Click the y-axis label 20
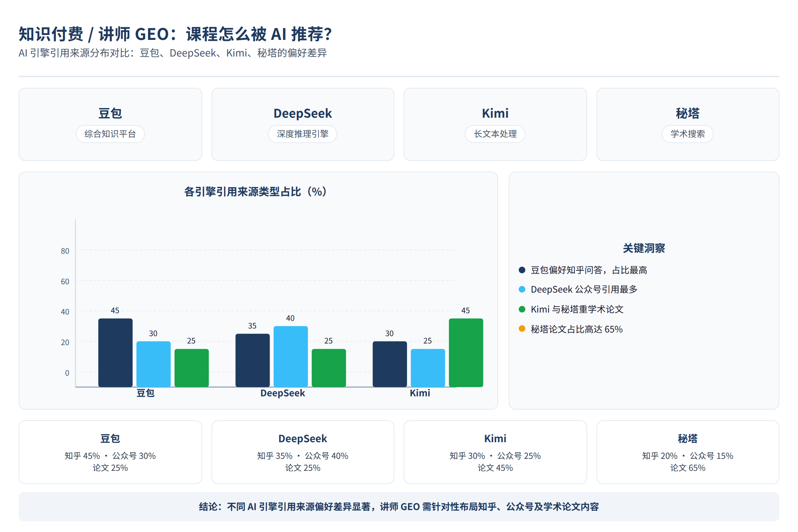 click(x=65, y=342)
